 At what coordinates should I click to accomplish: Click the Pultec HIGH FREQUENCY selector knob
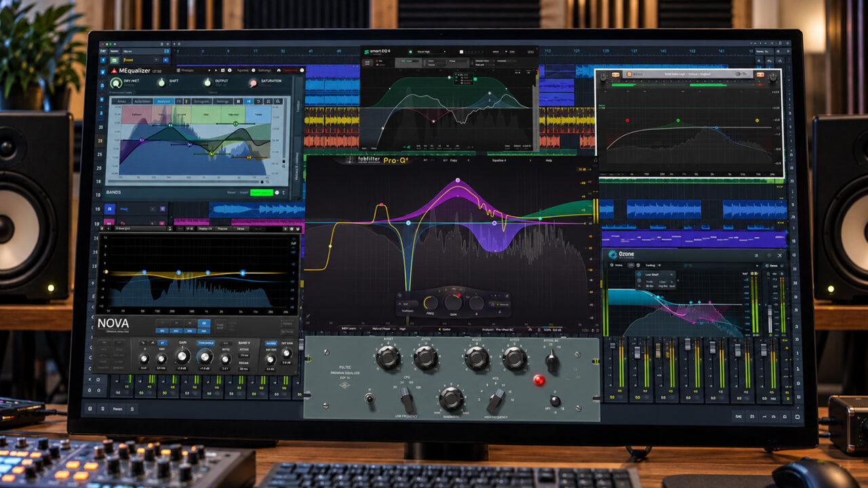[497, 400]
